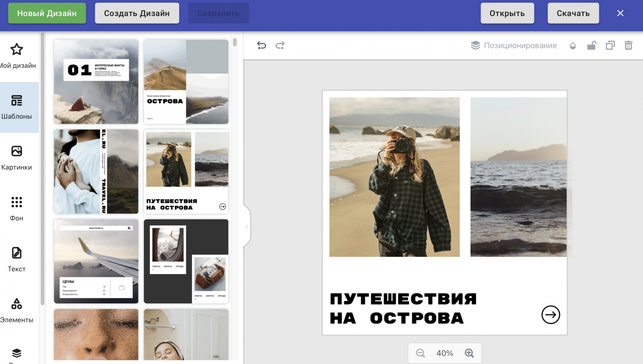Open the Позиционирование layers menu
This screenshot has width=643, height=364.
click(514, 45)
